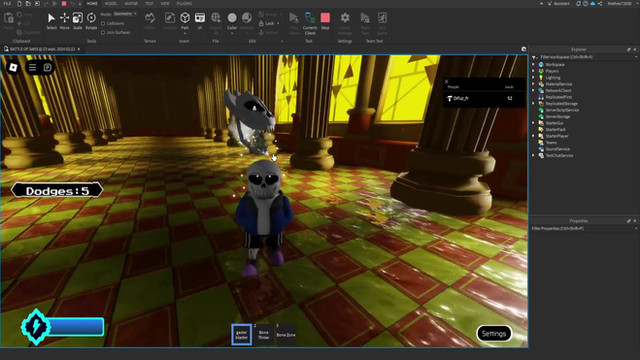Click the Workspace globe icon in Explorer
Screen dimensions: 640x360
click(x=541, y=64)
